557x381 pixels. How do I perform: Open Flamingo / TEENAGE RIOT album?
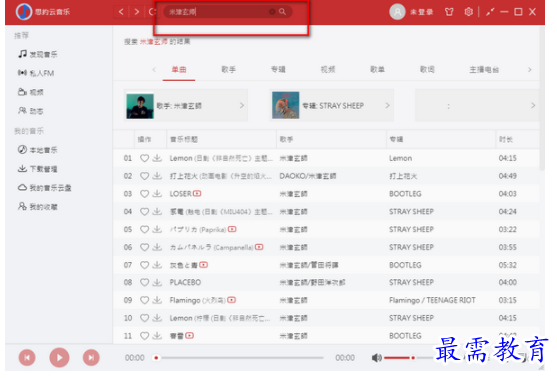tap(432, 300)
